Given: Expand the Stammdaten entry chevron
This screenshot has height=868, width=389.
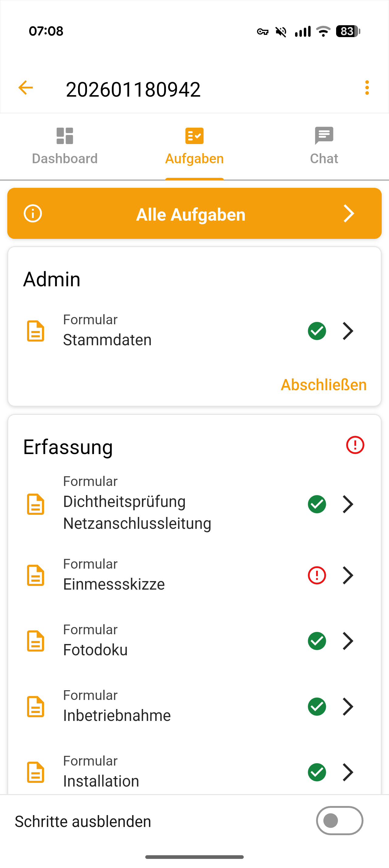Looking at the screenshot, I should point(348,331).
